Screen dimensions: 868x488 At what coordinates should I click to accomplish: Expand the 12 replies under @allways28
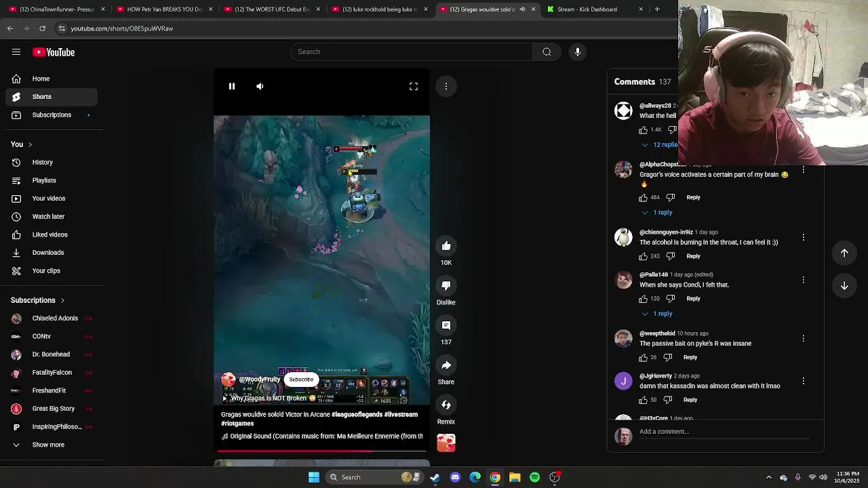(659, 145)
